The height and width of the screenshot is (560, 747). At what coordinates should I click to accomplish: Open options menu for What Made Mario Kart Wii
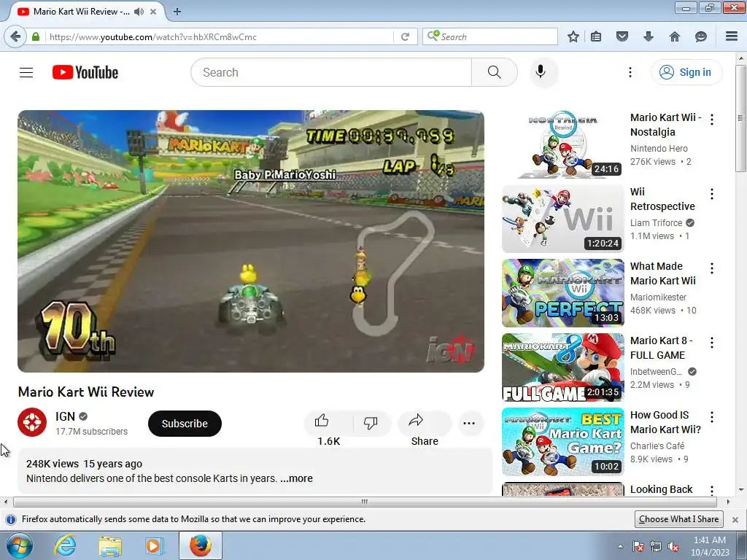[712, 268]
